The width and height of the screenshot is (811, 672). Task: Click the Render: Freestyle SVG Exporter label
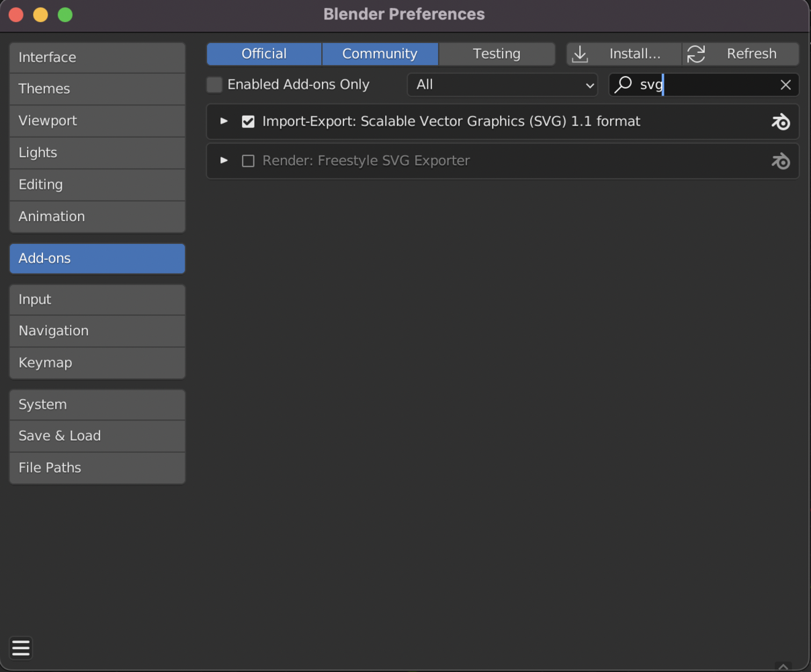tap(366, 161)
